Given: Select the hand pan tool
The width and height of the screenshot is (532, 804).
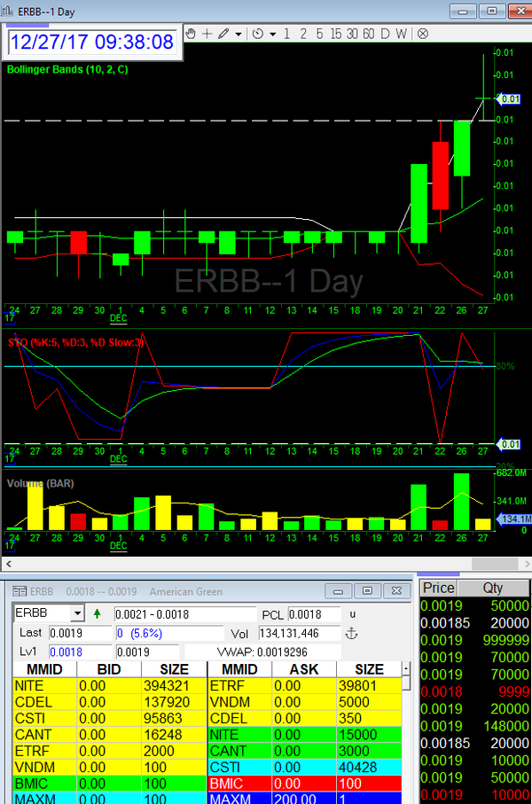Looking at the screenshot, I should point(191,34).
